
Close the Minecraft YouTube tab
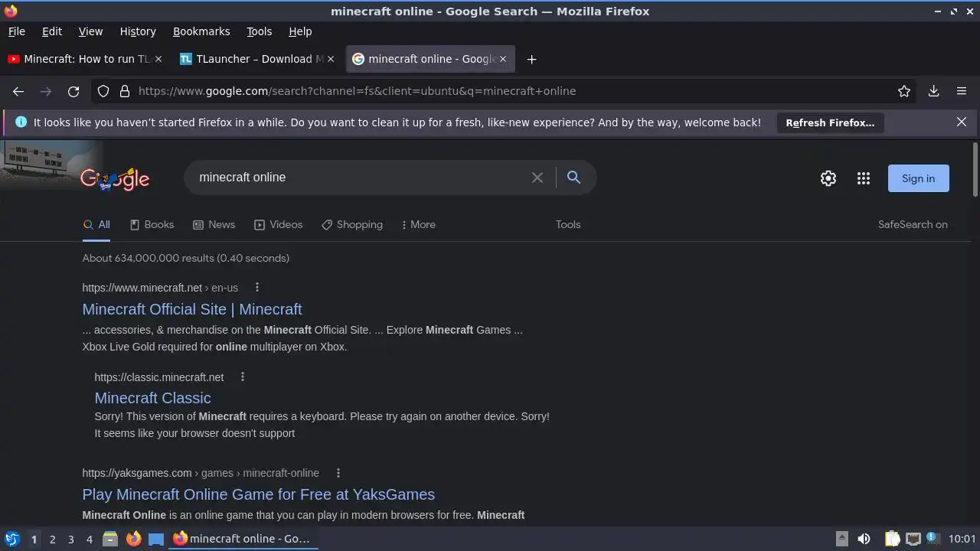[x=158, y=59]
